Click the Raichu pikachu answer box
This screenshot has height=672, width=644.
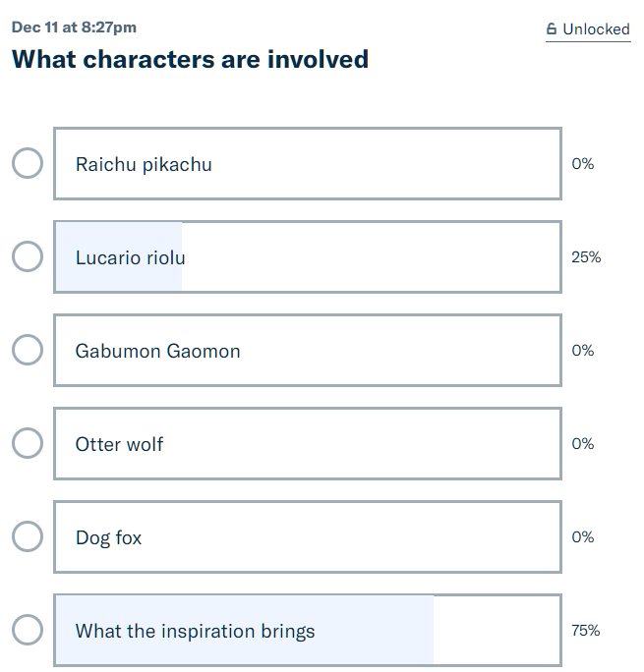(x=307, y=163)
